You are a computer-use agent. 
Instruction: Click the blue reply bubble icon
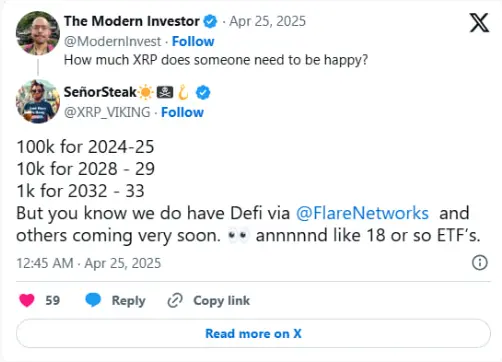coord(93,300)
